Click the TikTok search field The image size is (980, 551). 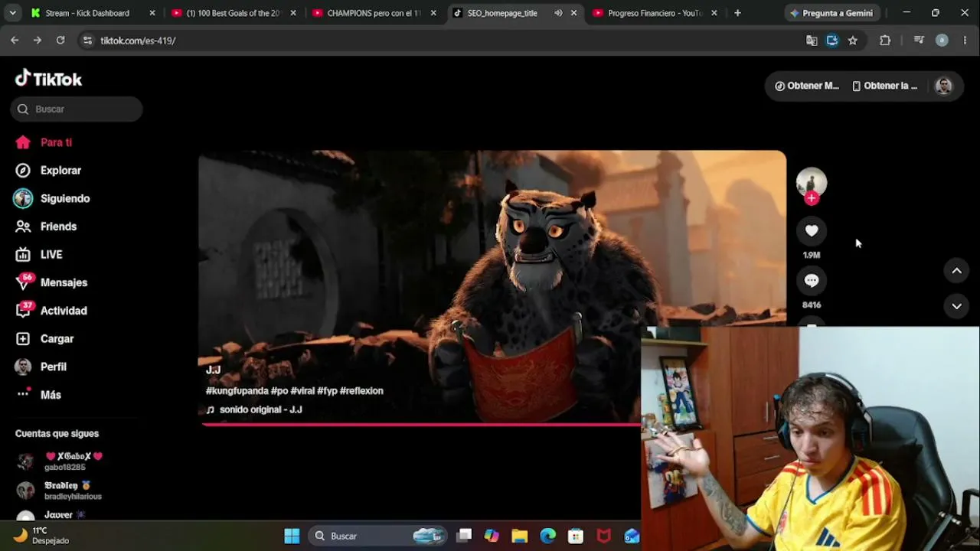(77, 109)
